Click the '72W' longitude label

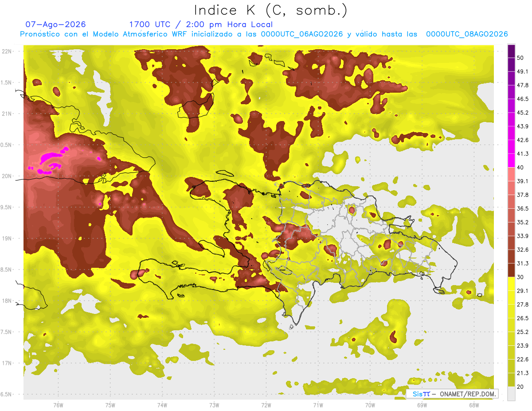click(x=266, y=405)
